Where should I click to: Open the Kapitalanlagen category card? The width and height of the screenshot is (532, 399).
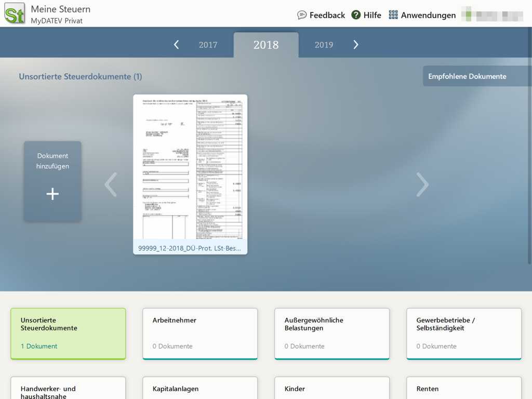(200, 388)
